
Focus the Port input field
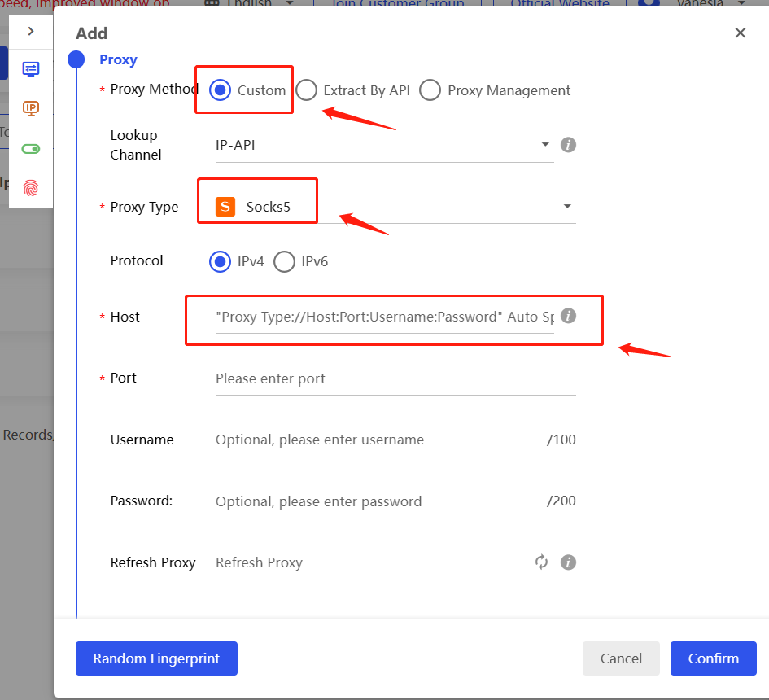(x=395, y=378)
